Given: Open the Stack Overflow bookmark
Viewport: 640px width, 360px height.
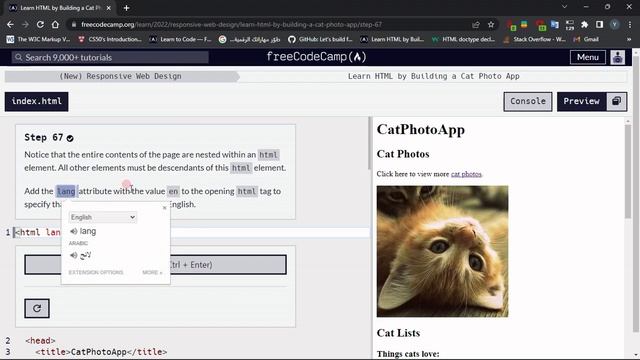Looking at the screenshot, I should (534, 39).
